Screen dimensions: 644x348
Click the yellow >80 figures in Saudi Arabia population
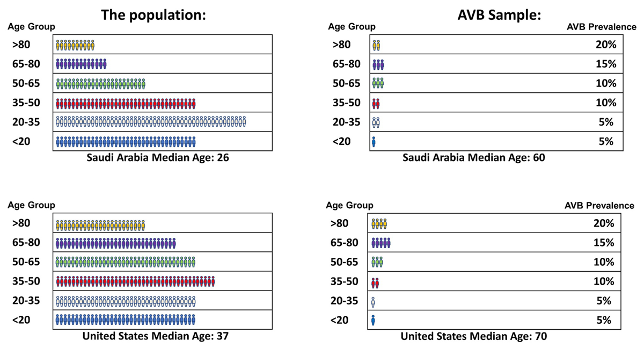[75, 45]
